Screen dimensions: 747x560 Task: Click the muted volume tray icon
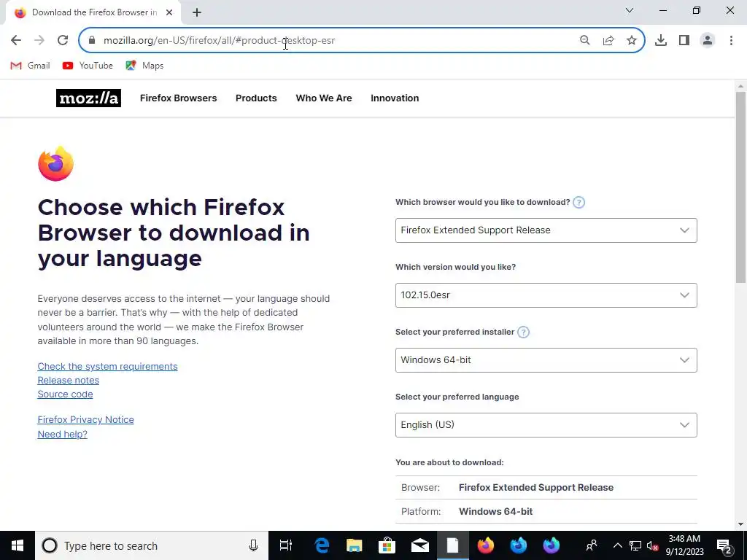pos(652,545)
